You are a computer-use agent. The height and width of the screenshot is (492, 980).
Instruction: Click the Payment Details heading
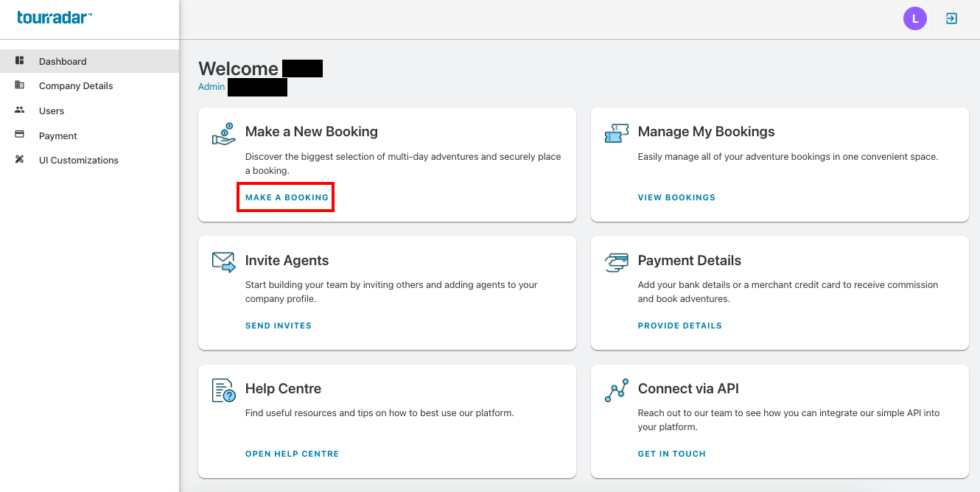point(690,260)
